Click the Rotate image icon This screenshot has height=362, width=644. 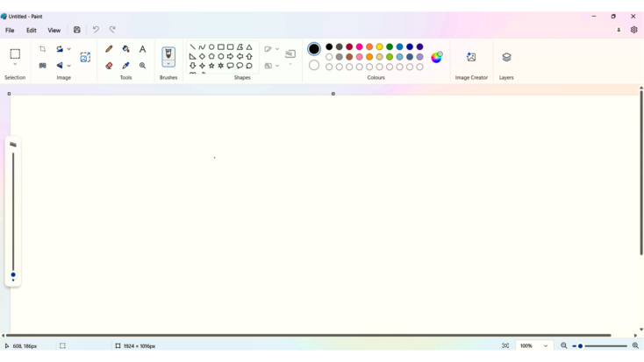click(60, 49)
